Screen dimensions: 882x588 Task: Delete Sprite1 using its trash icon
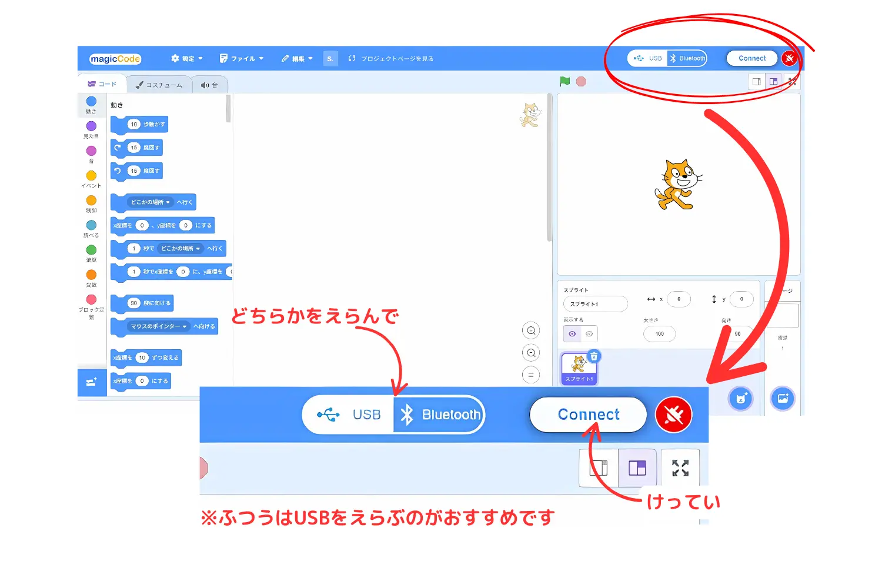tap(594, 356)
